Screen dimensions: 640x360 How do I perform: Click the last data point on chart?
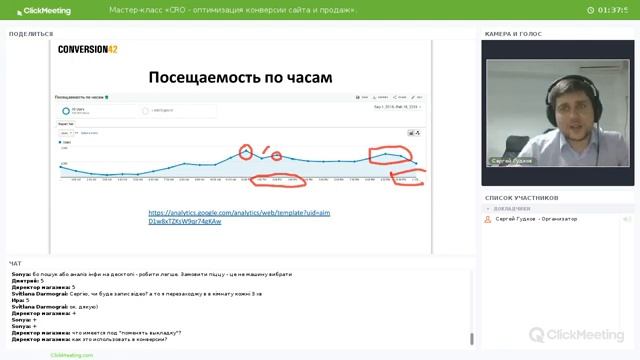[416, 163]
